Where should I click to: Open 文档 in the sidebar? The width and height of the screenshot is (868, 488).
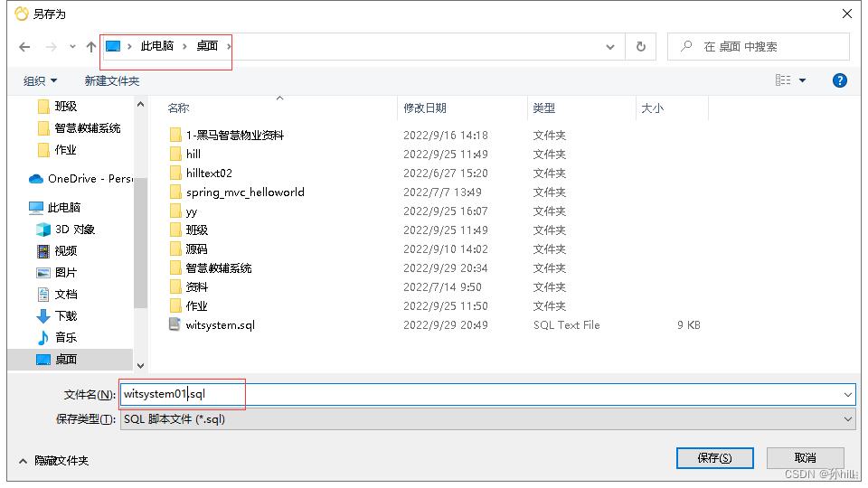(x=57, y=295)
